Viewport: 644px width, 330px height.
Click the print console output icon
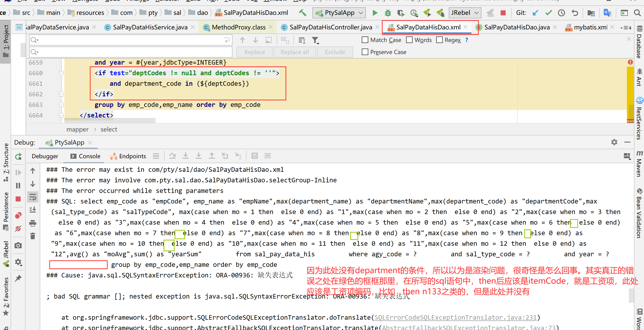[33, 223]
